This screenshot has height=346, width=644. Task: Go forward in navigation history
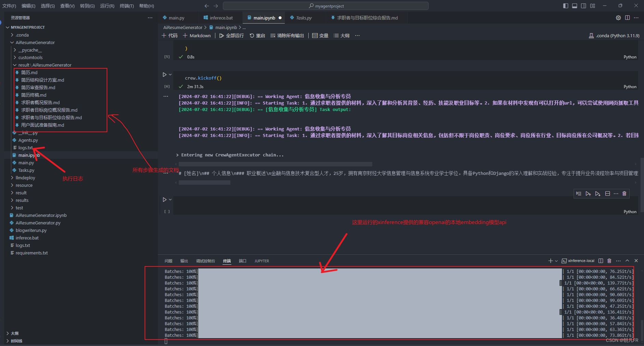point(216,6)
